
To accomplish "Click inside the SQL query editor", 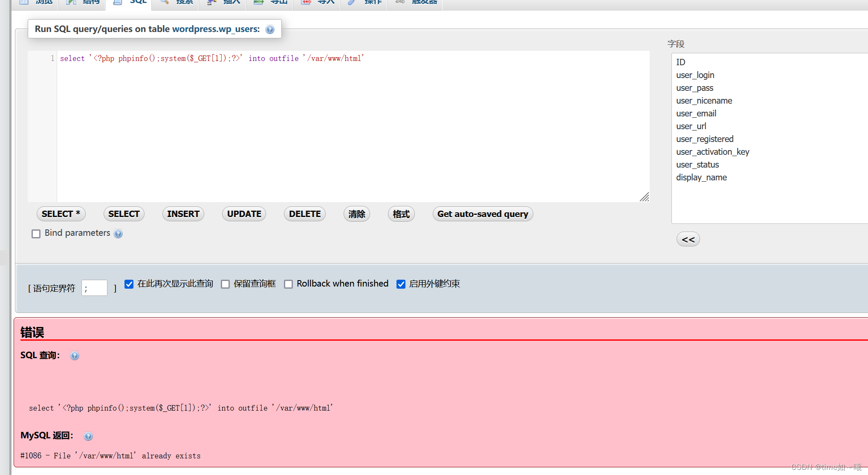I will click(353, 126).
